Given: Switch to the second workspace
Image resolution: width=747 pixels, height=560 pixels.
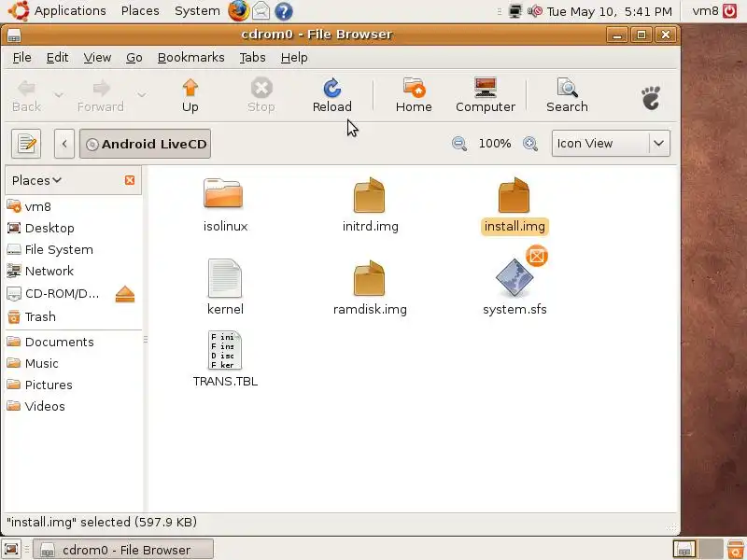Looking at the screenshot, I should coord(711,549).
